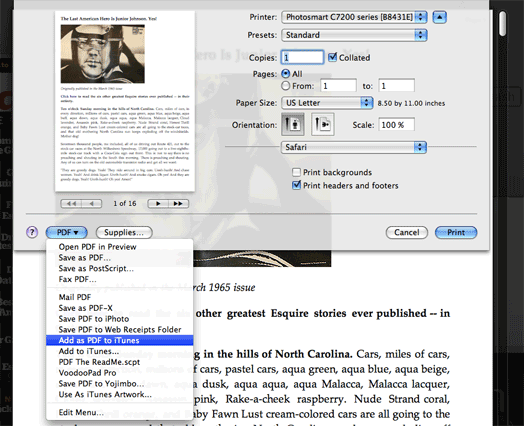The height and width of the screenshot is (426, 524).
Task: Advance to next preview page
Action: click(158, 203)
